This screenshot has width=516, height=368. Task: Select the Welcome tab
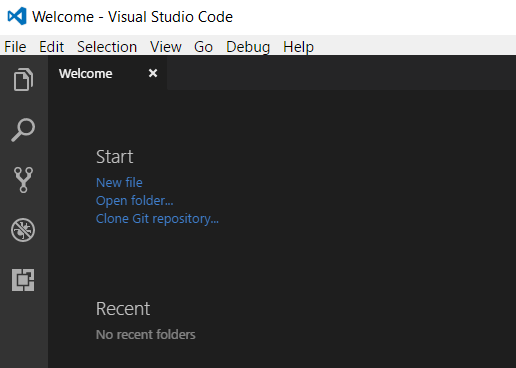click(x=107, y=73)
